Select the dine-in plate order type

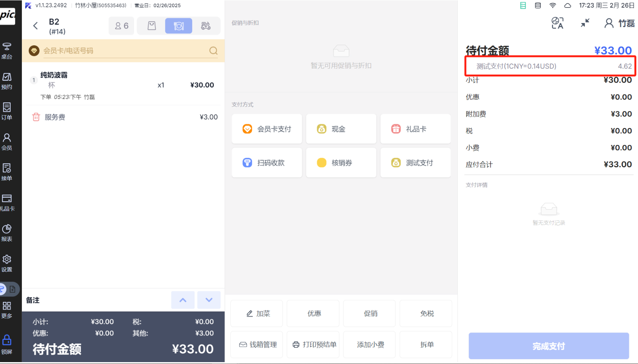(x=179, y=26)
